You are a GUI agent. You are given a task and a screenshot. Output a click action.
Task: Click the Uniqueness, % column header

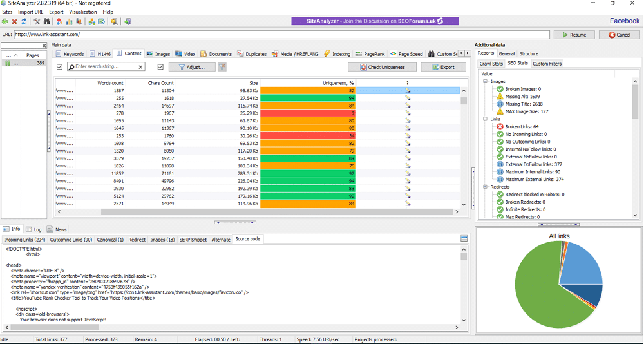[308, 82]
